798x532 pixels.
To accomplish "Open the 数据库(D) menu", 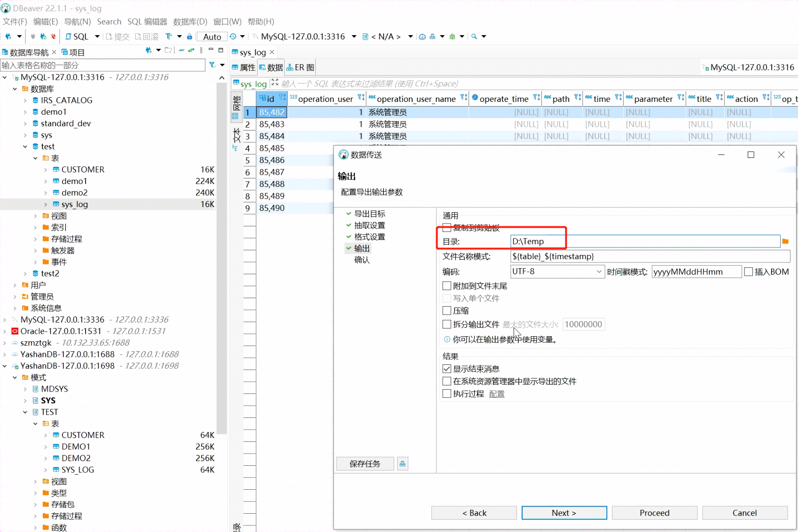I will click(190, 22).
